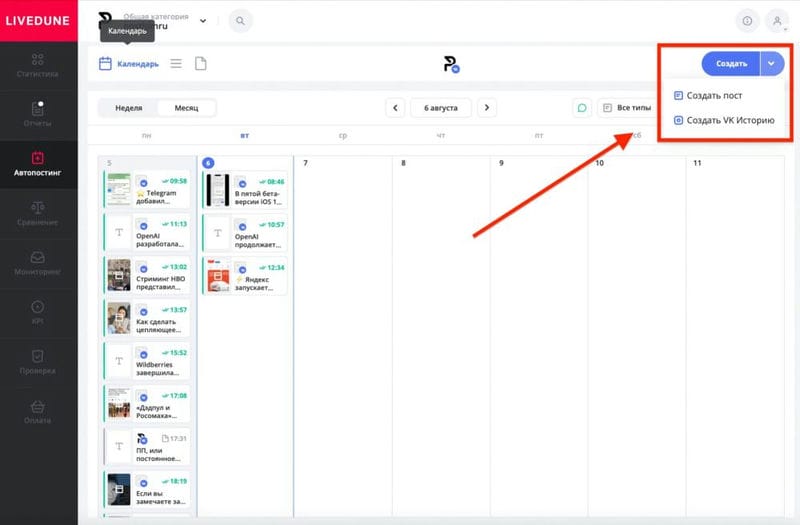Select day 7 in the calendar
Viewport: 800px width, 525px height.
coord(305,163)
